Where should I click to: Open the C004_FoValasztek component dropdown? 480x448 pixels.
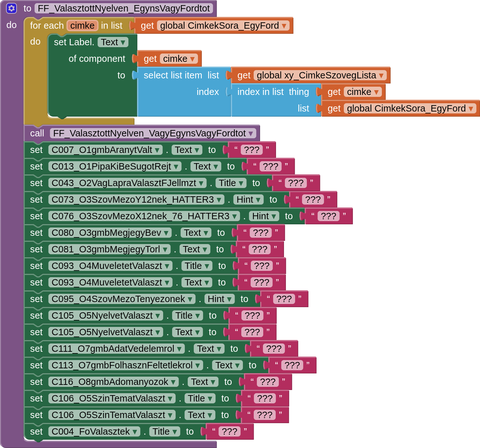click(135, 432)
